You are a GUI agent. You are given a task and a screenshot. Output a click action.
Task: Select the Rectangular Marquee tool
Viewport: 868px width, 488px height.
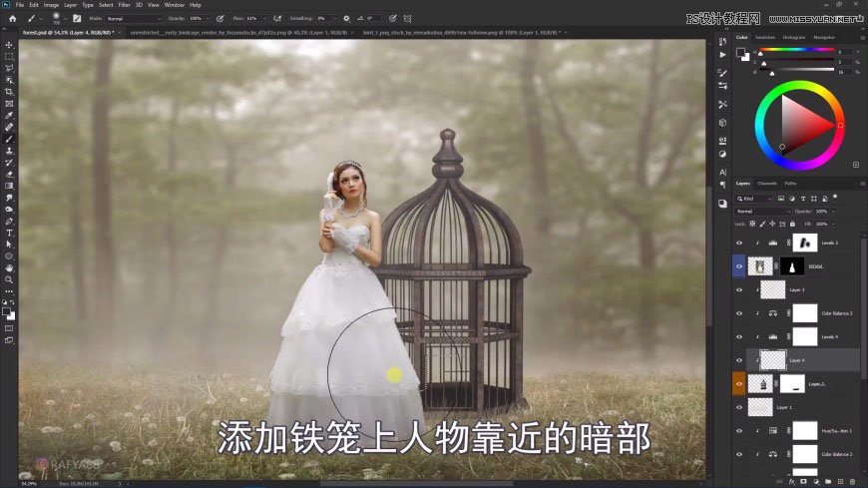coord(9,57)
